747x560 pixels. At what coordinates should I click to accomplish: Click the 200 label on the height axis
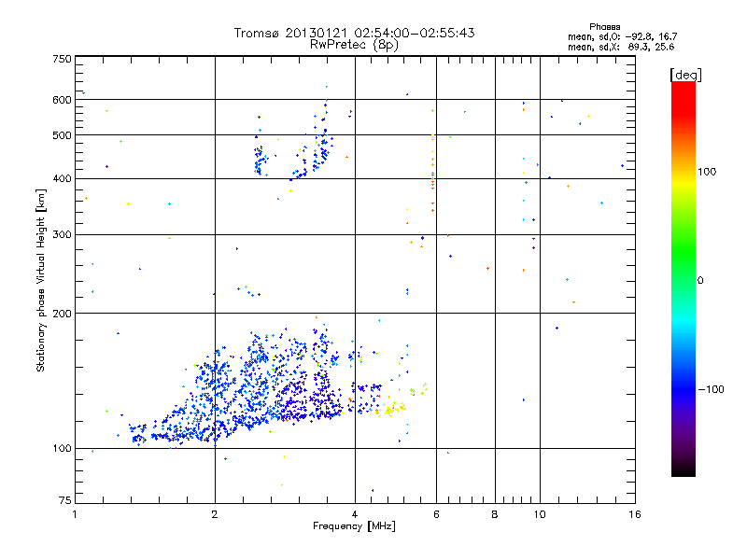[x=62, y=314]
